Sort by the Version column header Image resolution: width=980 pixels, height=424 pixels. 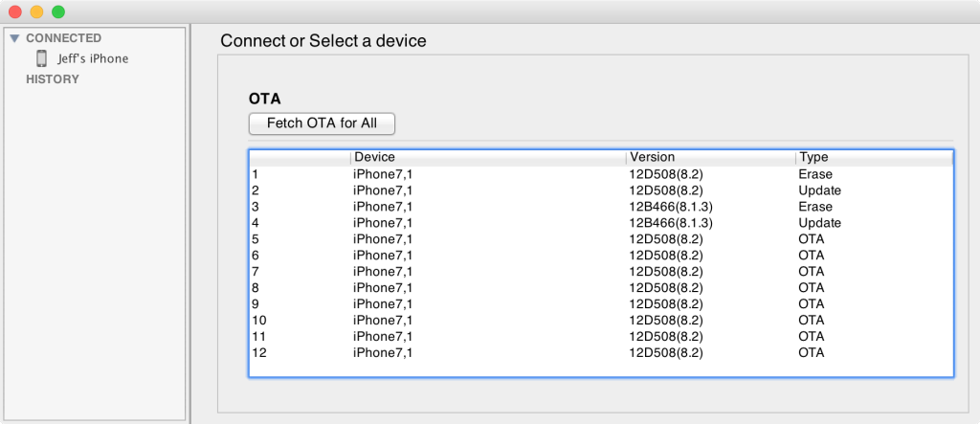pyautogui.click(x=652, y=157)
